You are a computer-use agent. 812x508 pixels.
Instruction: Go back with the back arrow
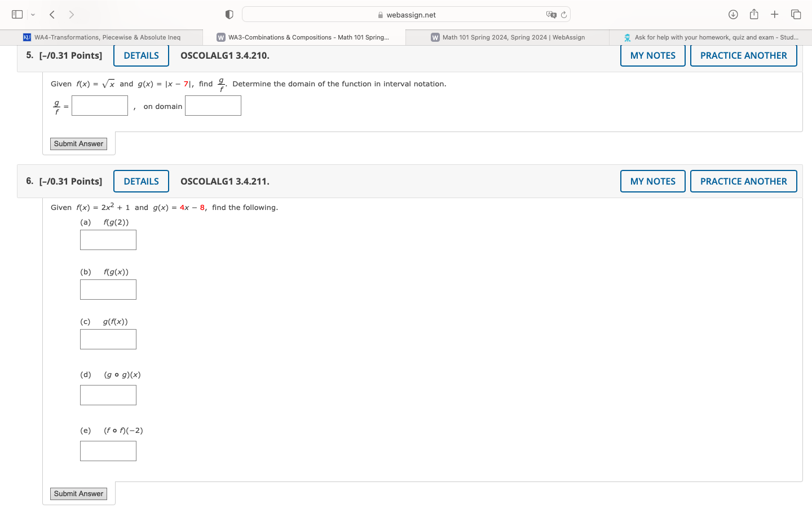click(x=52, y=15)
